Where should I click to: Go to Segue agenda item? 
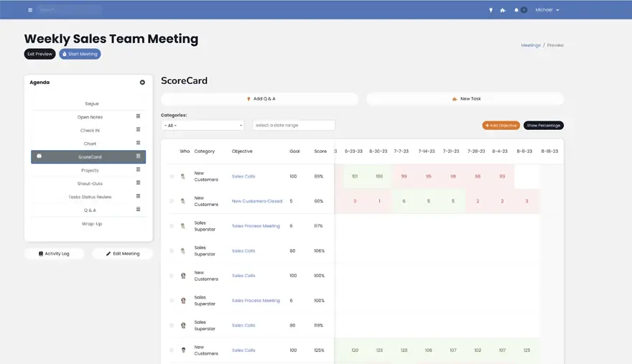tap(92, 103)
